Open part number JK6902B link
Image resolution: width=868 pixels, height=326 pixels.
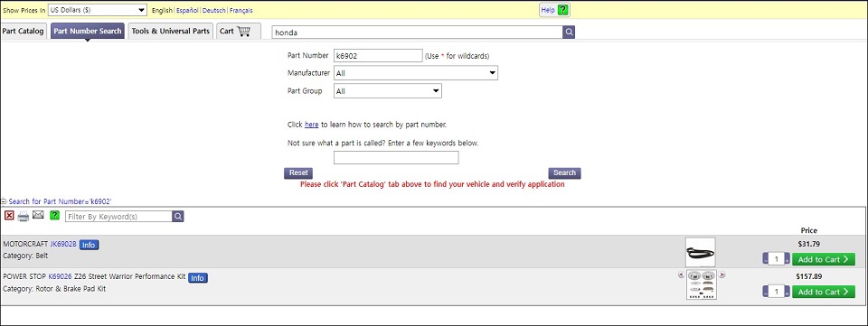tap(63, 244)
